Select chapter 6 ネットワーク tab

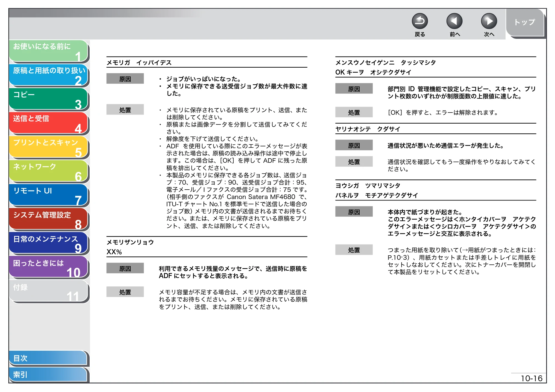pyautogui.click(x=49, y=171)
